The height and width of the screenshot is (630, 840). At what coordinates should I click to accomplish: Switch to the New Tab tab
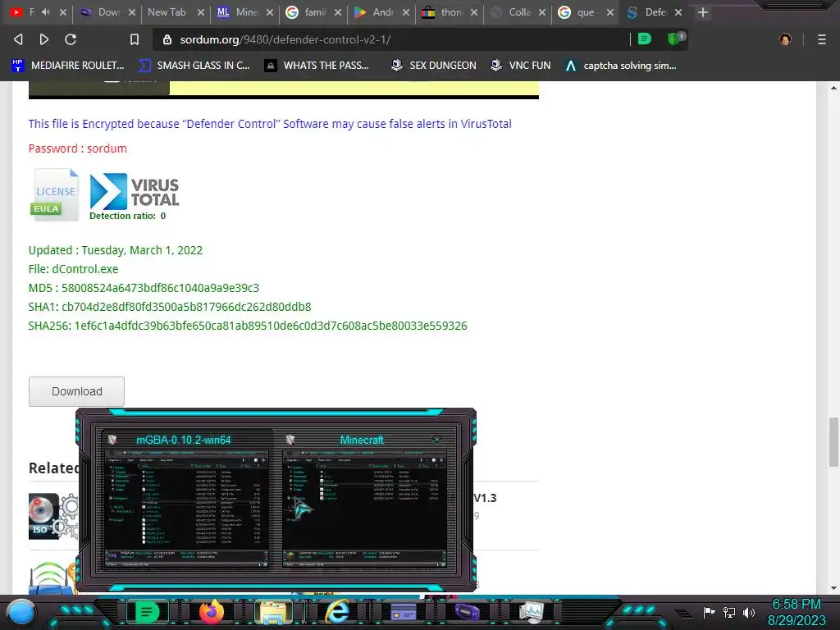click(167, 12)
